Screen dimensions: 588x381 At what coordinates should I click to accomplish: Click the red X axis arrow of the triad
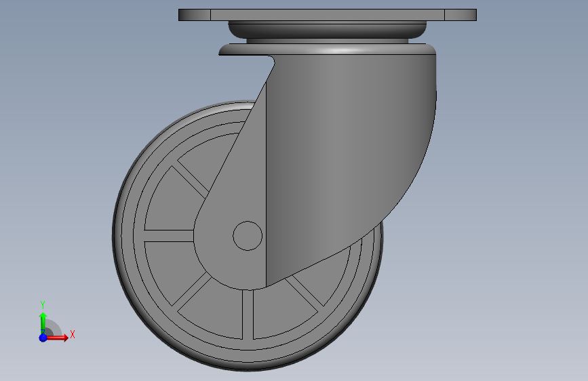[57, 338]
